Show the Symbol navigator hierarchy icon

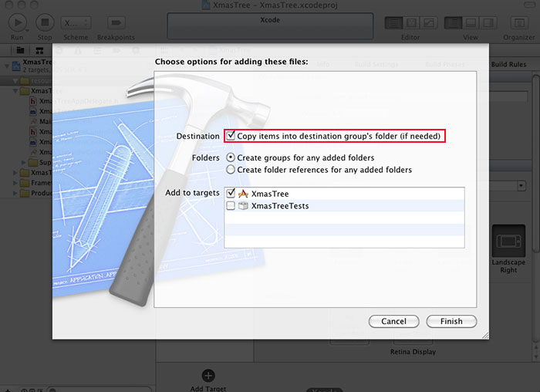[39, 51]
